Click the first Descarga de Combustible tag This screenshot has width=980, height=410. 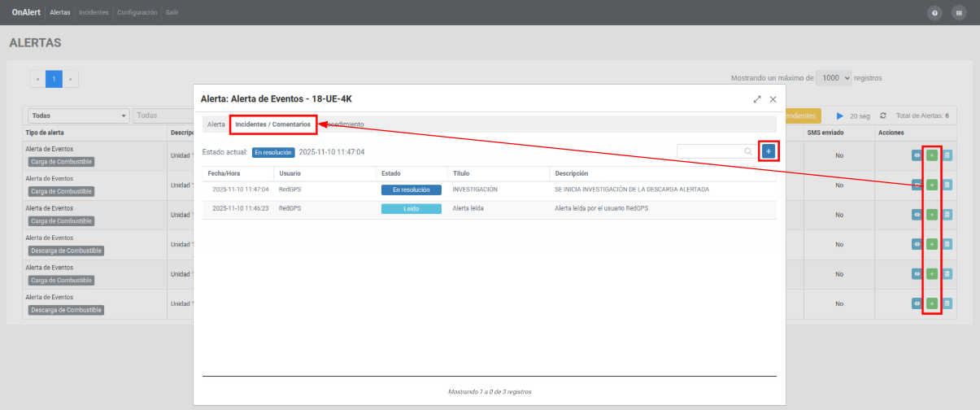pos(66,251)
